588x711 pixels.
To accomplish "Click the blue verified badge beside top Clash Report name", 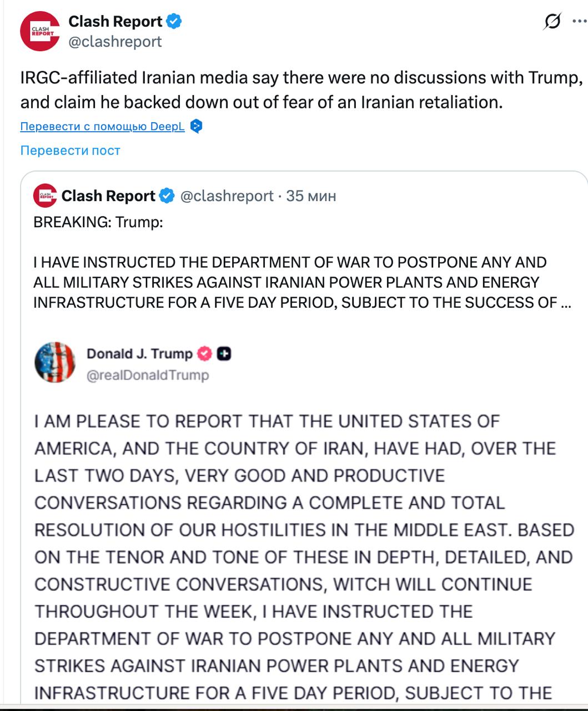I will 174,22.
